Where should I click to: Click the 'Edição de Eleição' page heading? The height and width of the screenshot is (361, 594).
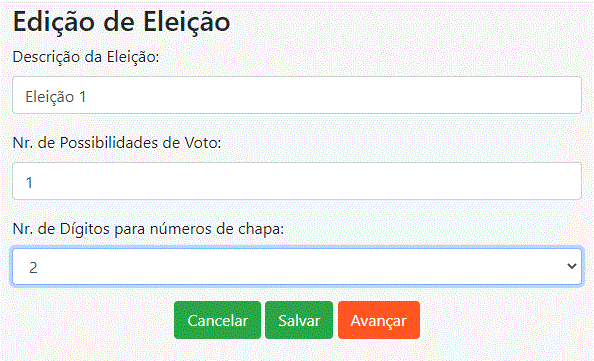coord(121,22)
